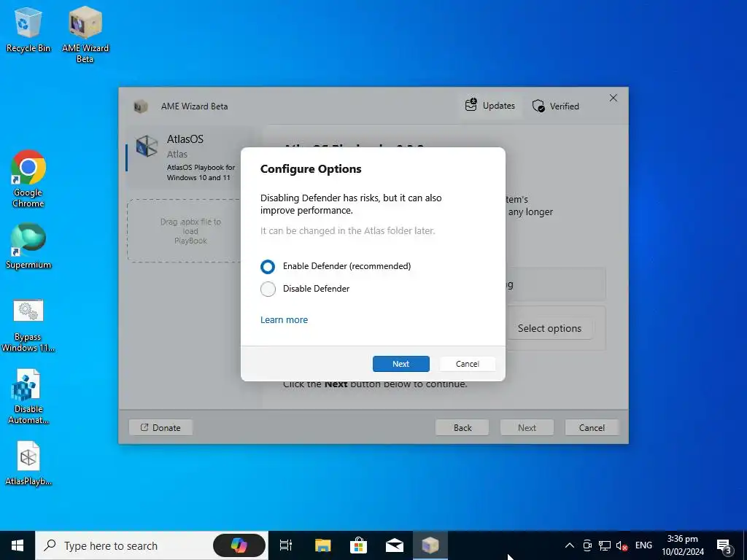
Task: Click the Donate button
Action: point(161,427)
